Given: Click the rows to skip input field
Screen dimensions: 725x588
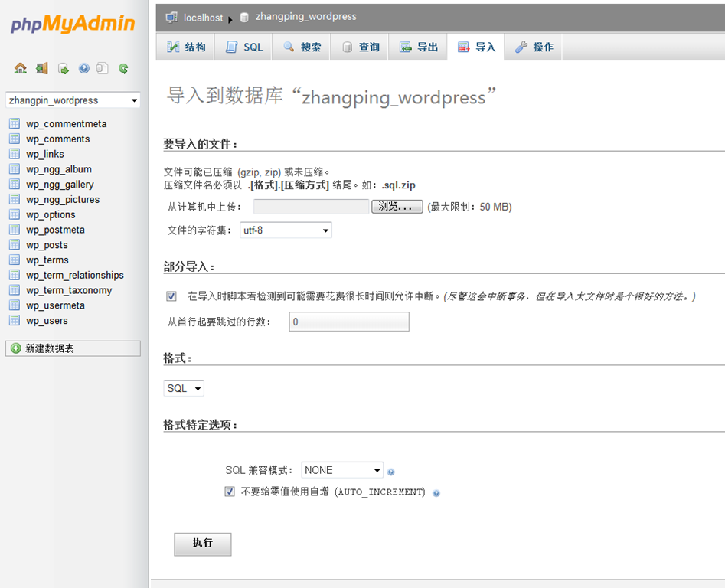Looking at the screenshot, I should pyautogui.click(x=349, y=322).
